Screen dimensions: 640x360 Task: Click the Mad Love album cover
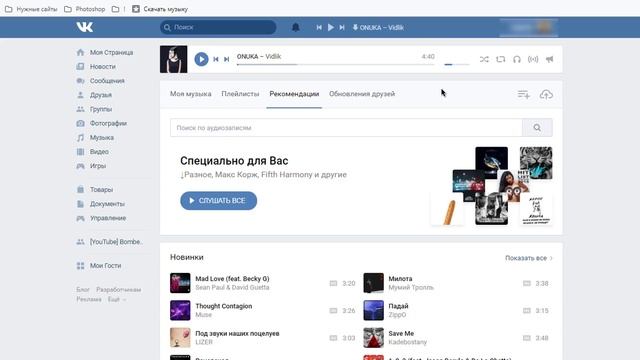click(180, 283)
